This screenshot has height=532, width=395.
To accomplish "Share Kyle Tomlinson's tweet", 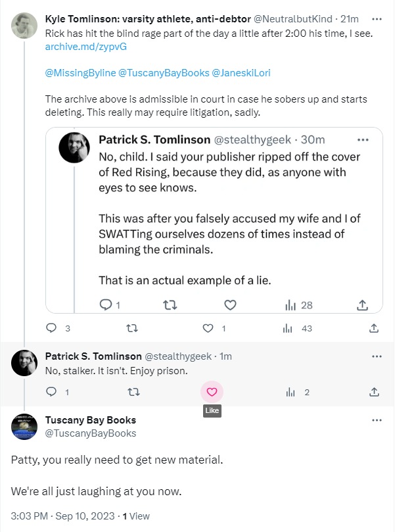I will (374, 327).
